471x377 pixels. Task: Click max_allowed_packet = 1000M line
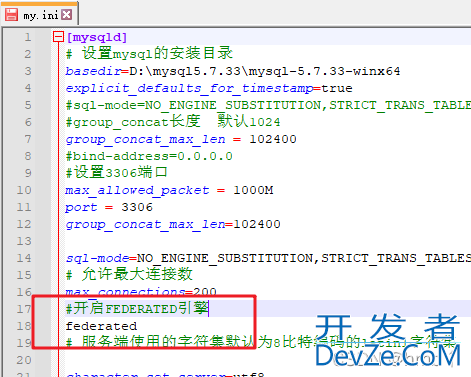point(169,190)
